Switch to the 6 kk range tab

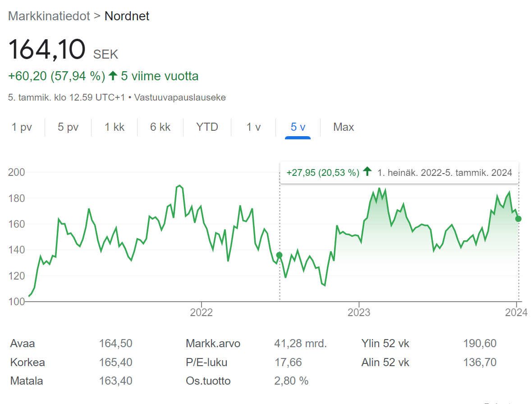160,127
